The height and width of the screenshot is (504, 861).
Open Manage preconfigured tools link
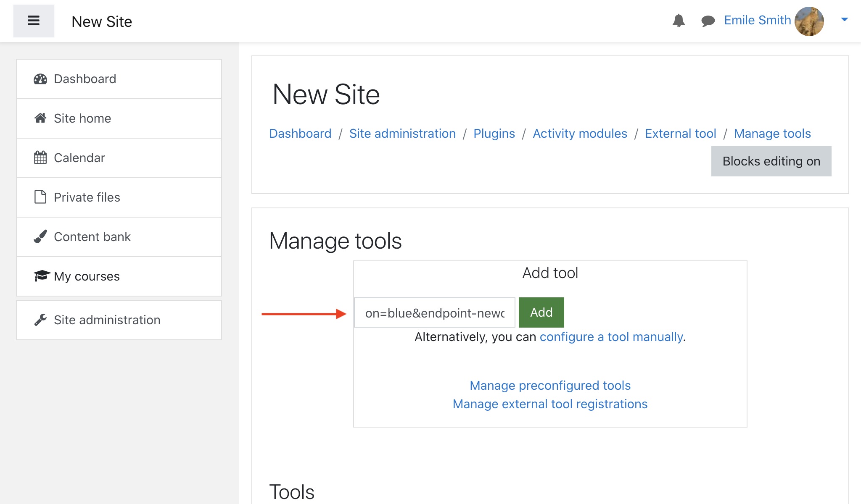tap(550, 386)
